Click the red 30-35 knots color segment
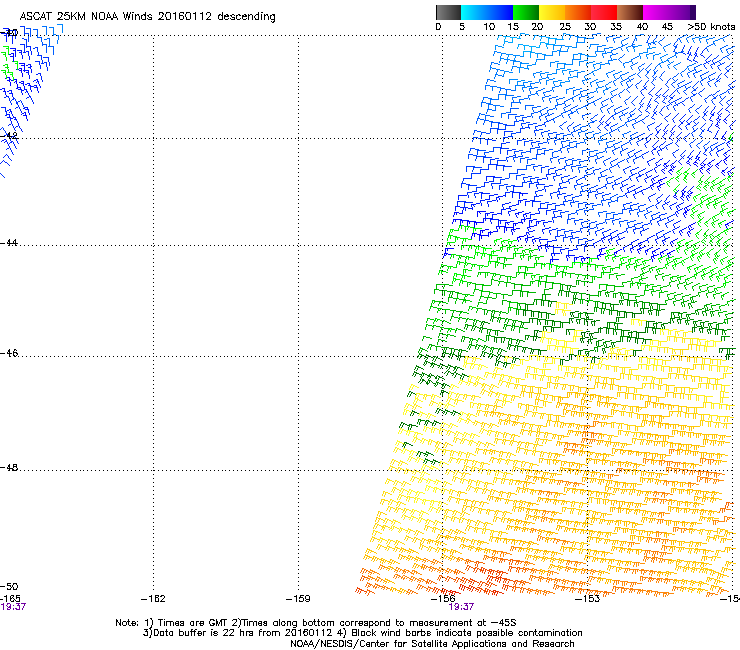740x650 pixels. pos(604,12)
